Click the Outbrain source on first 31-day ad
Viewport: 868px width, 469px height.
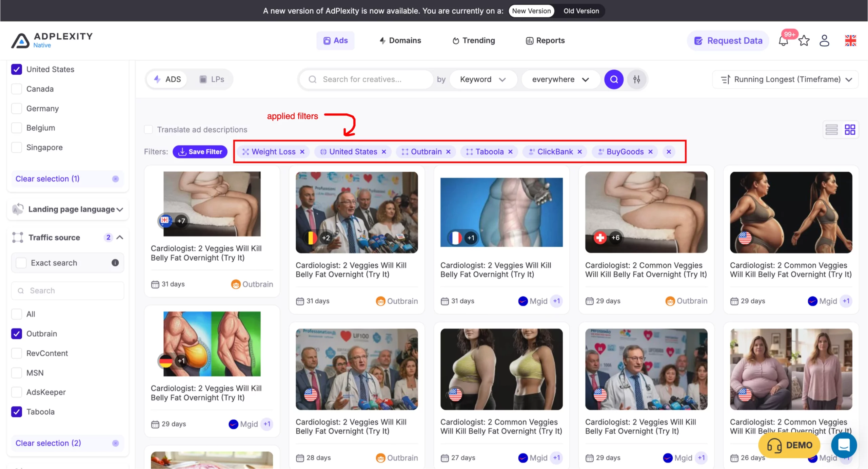pyautogui.click(x=252, y=284)
